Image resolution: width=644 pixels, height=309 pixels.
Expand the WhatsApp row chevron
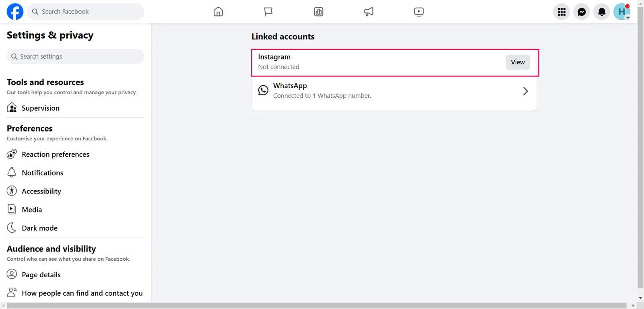tap(525, 91)
